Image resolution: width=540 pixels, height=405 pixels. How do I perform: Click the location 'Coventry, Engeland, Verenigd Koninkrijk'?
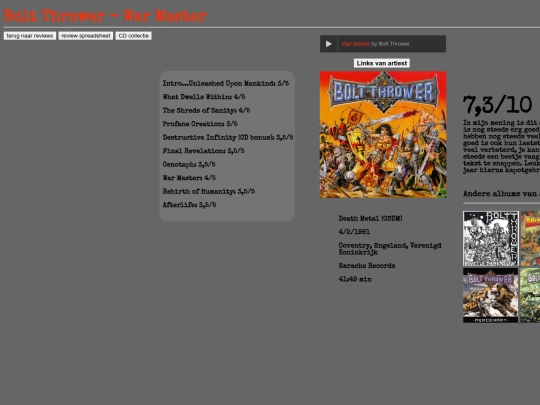pyautogui.click(x=390, y=249)
